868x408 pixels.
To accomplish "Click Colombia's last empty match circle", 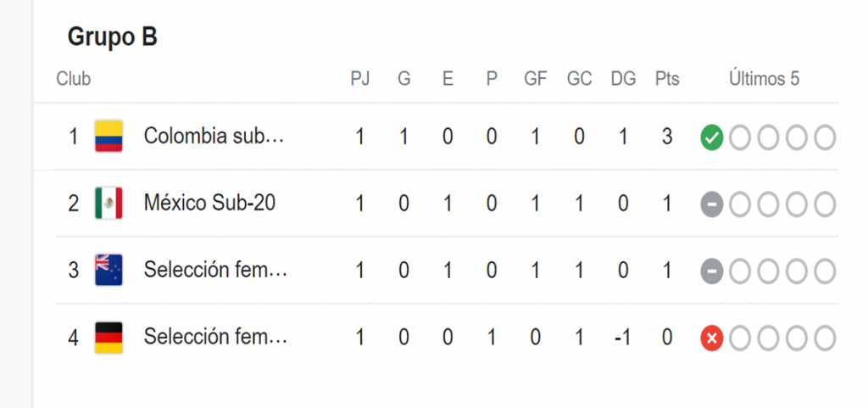I will (x=825, y=138).
